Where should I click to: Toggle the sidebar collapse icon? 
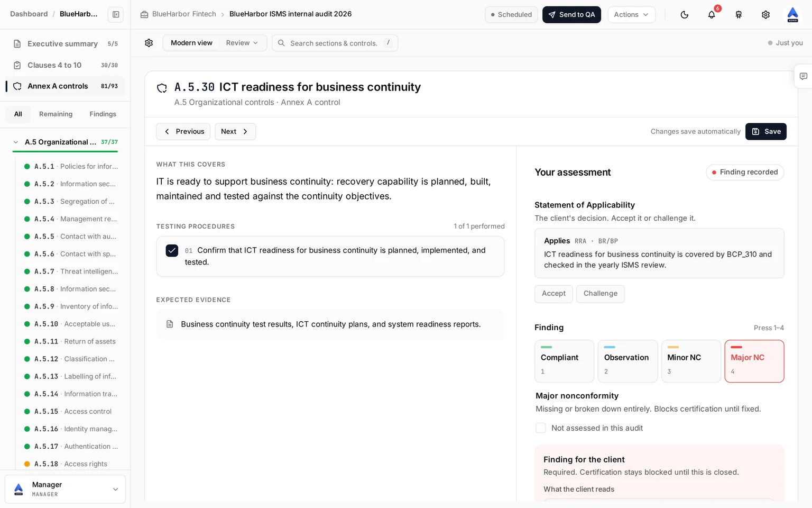click(x=116, y=14)
